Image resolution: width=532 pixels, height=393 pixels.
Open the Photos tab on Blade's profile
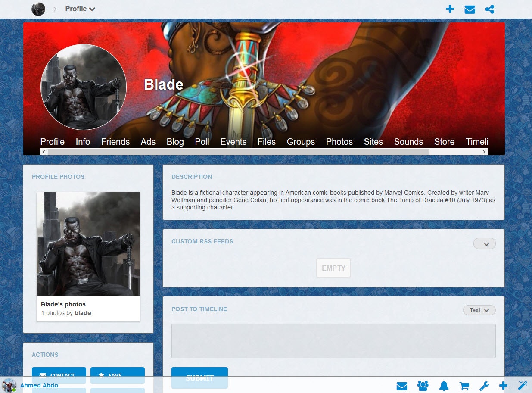point(339,141)
